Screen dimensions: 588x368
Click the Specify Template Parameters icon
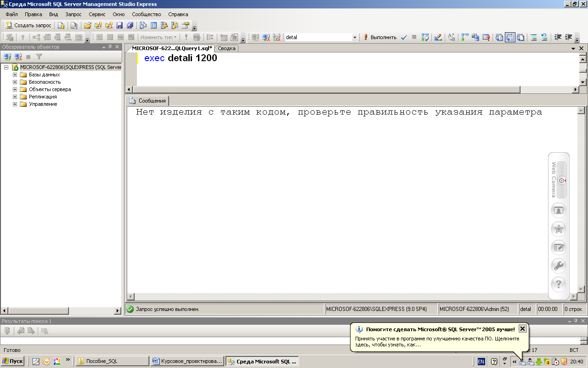452,37
